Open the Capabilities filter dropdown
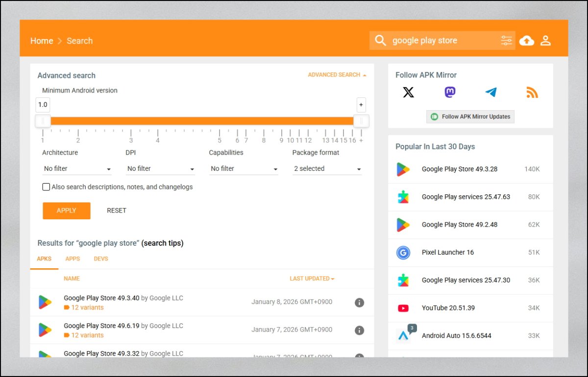Viewport: 588px width, 377px height. [x=244, y=168]
